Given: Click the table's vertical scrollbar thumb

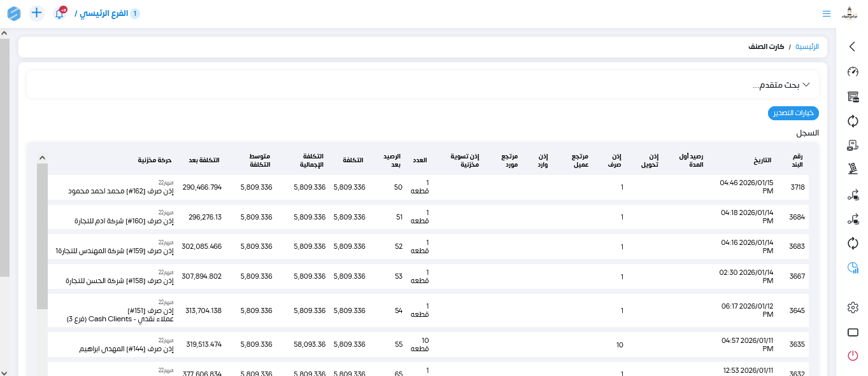Looking at the screenshot, I should click(x=42, y=235).
